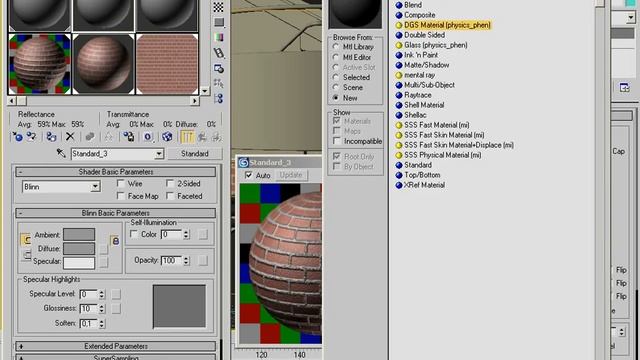Uncheck Auto in Standard_3 preview window
The width and height of the screenshot is (640, 360).
(x=249, y=175)
